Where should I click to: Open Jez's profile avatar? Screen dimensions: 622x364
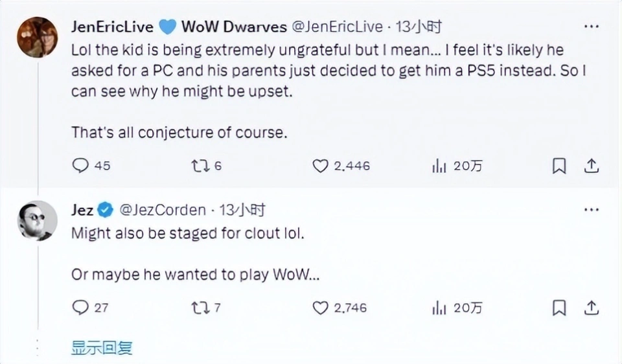point(36,220)
